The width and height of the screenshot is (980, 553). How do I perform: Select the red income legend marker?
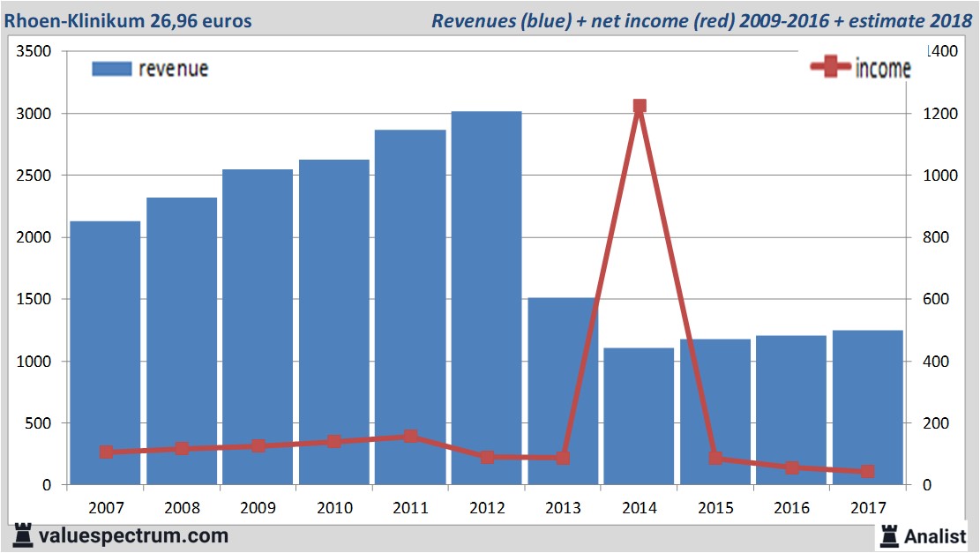coord(830,66)
